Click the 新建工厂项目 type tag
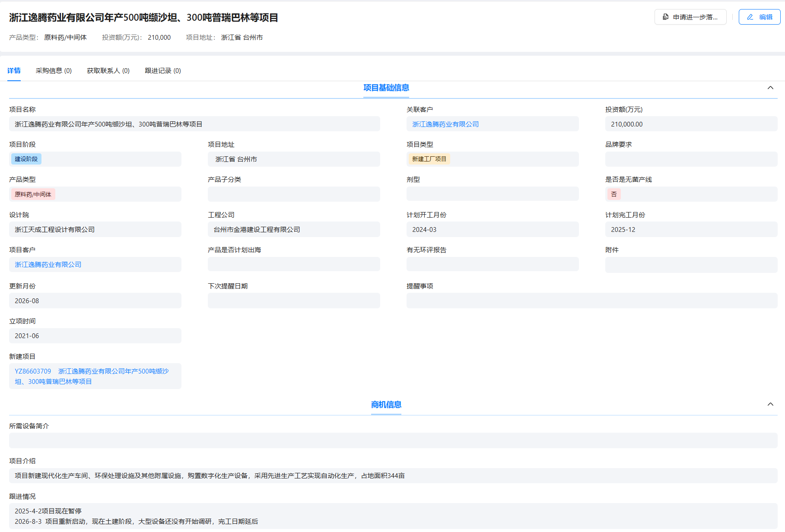This screenshot has width=785, height=532. tap(429, 159)
